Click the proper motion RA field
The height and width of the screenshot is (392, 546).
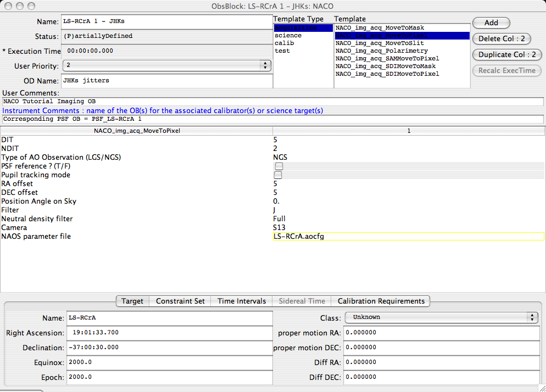point(442,333)
